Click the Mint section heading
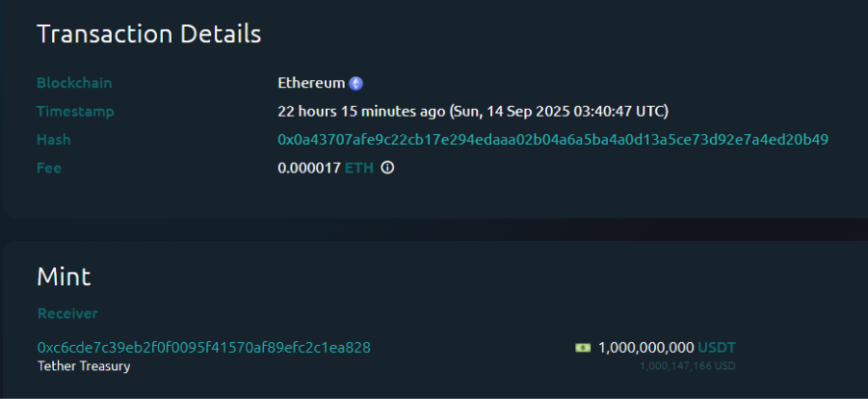868x399 pixels. (x=64, y=278)
